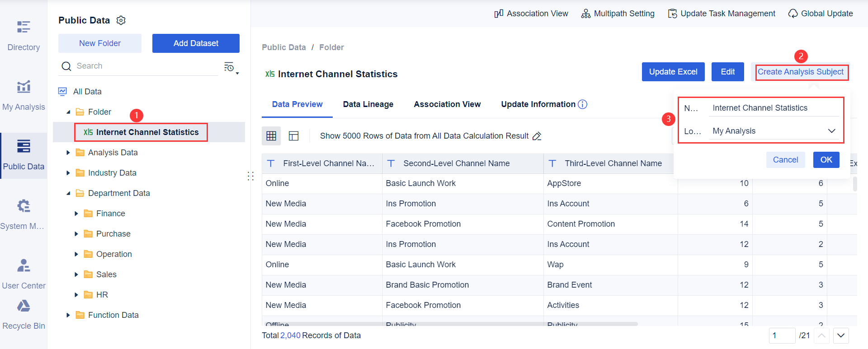Click the Update Information info icon
Image resolution: width=868 pixels, height=349 pixels.
pyautogui.click(x=583, y=104)
